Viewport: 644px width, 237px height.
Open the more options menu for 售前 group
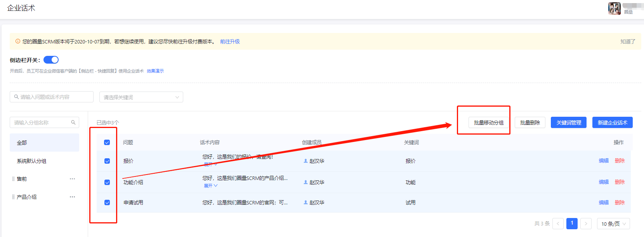tap(72, 179)
